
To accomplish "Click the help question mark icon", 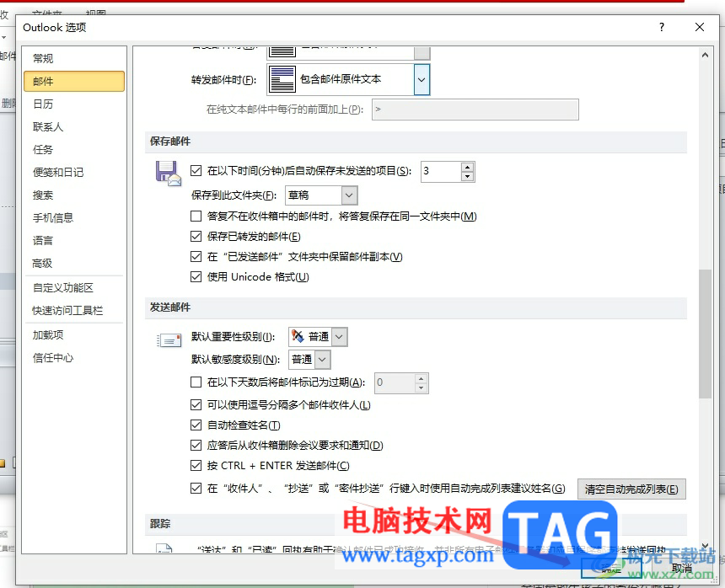I will pyautogui.click(x=662, y=27).
